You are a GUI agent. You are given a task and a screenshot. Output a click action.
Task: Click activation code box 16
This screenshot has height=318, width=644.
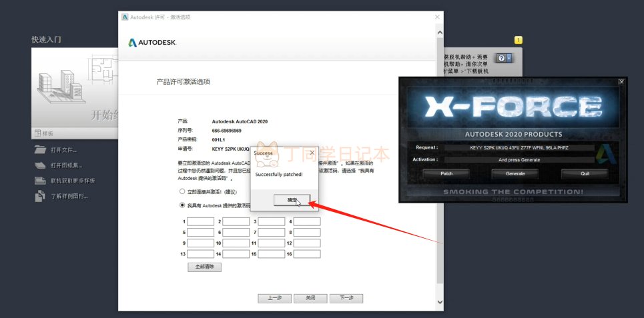tap(307, 254)
